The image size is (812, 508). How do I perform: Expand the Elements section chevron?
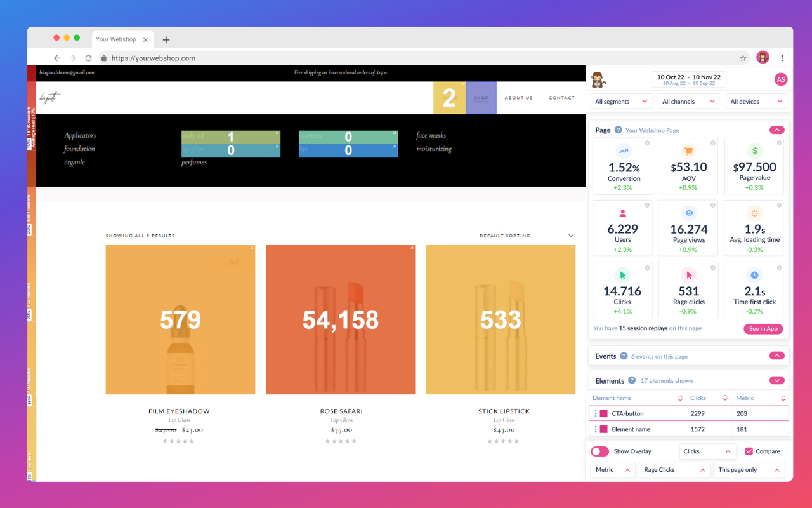[x=776, y=380]
